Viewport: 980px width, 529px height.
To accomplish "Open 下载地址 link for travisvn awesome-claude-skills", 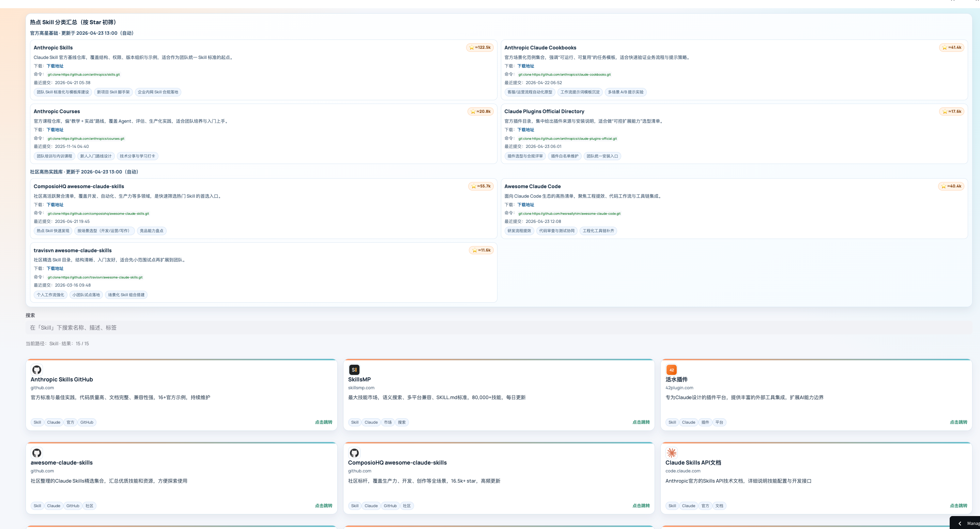I will tap(55, 268).
